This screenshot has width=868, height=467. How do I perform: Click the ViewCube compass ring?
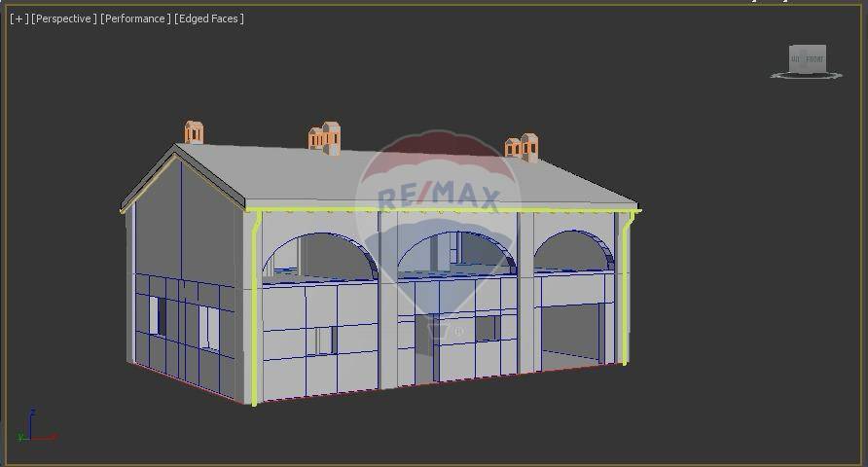click(x=807, y=76)
